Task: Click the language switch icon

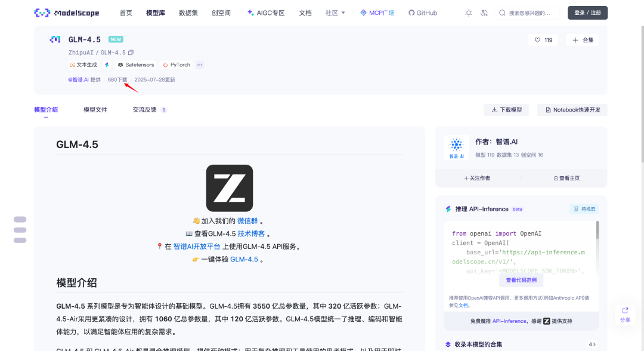Action: pos(484,12)
